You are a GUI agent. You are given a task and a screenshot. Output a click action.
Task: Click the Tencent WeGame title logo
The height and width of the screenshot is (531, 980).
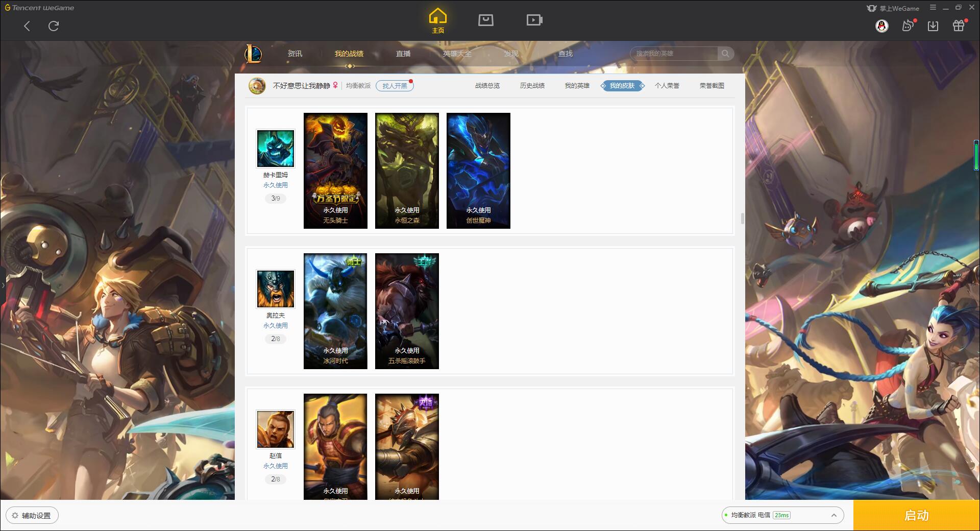click(x=39, y=8)
